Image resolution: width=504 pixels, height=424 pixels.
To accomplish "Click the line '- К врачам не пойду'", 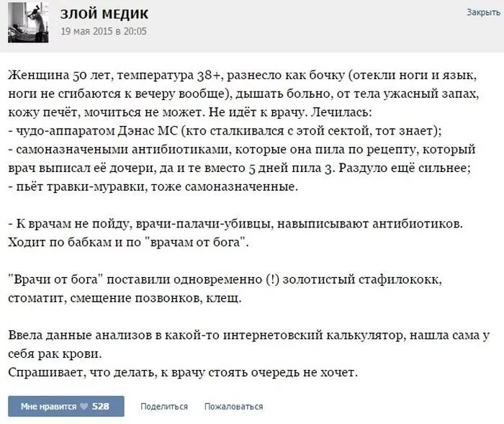I will click(235, 224).
